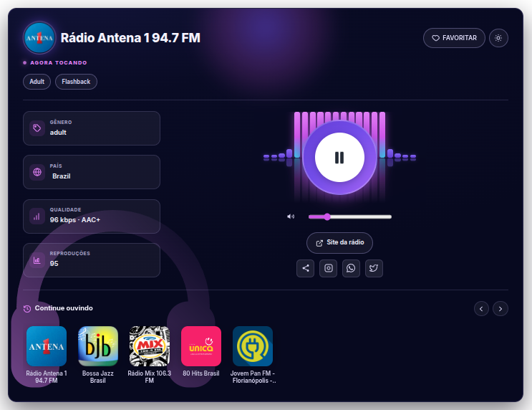Share via the WhatsApp icon
The width and height of the screenshot is (532, 410).
(351, 268)
